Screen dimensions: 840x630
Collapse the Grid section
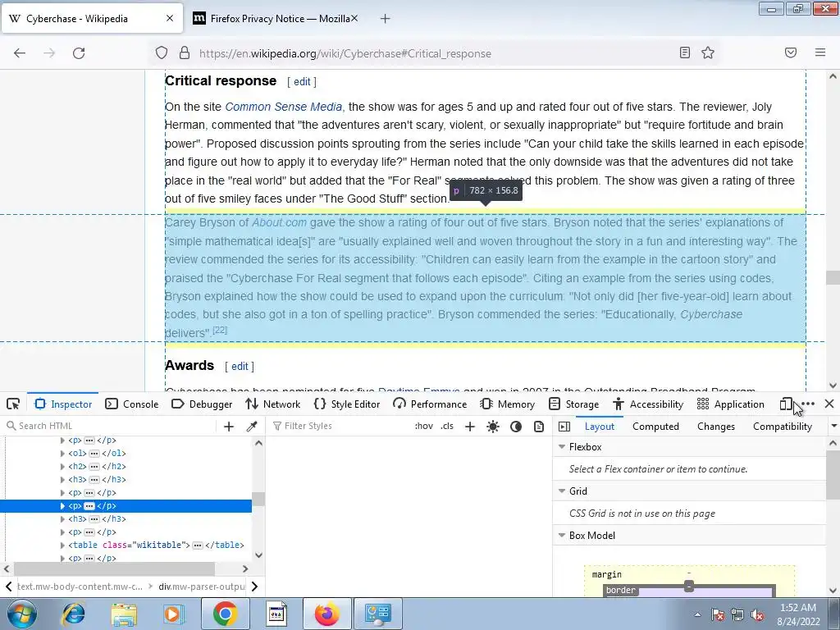pyautogui.click(x=562, y=491)
